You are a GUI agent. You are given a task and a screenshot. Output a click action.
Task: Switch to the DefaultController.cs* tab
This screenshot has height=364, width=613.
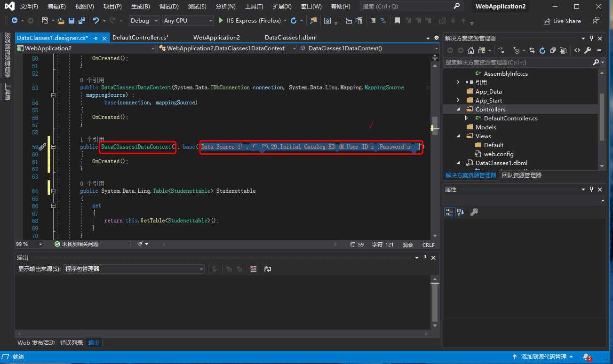[140, 38]
